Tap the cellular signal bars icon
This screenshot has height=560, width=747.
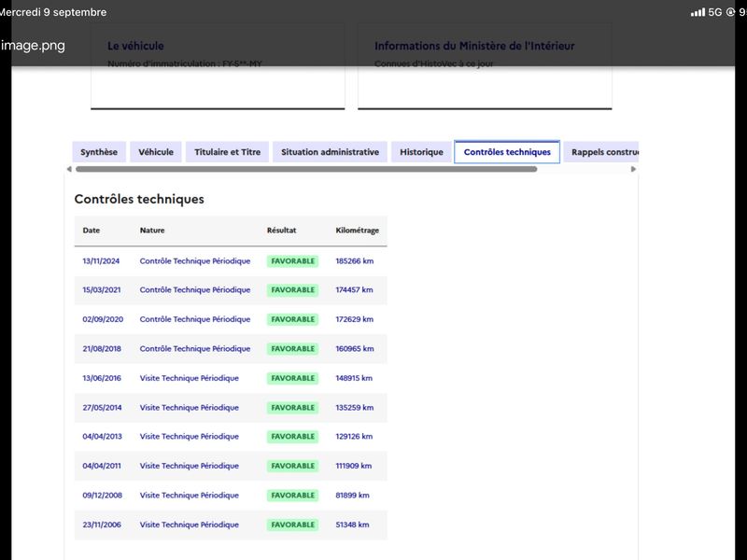(698, 12)
